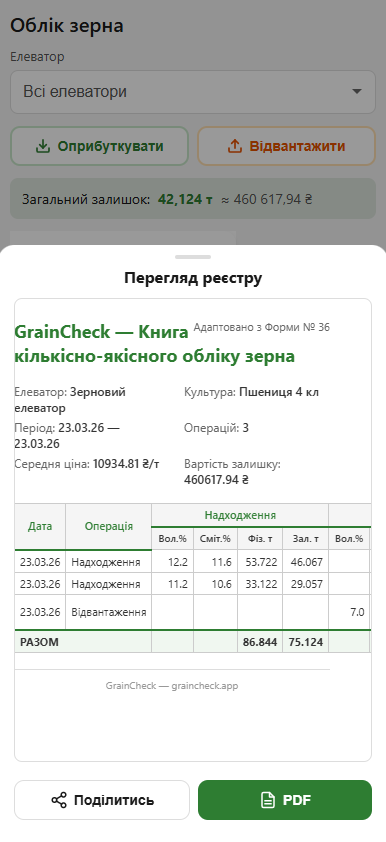Click the Оприбуткувати label
The height and width of the screenshot is (842, 386).
pos(111,146)
